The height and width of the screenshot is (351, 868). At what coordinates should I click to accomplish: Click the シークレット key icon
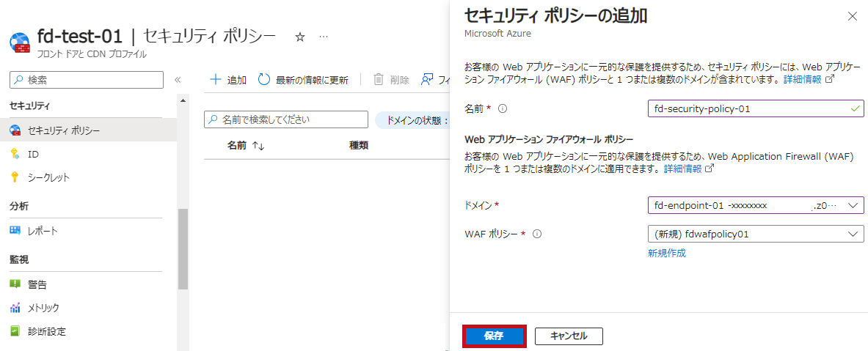tap(15, 177)
